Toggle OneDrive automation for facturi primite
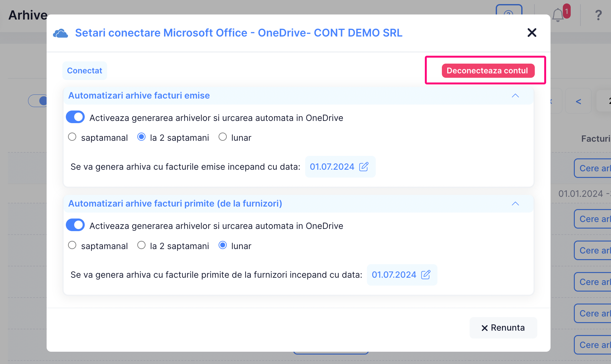 click(x=75, y=225)
